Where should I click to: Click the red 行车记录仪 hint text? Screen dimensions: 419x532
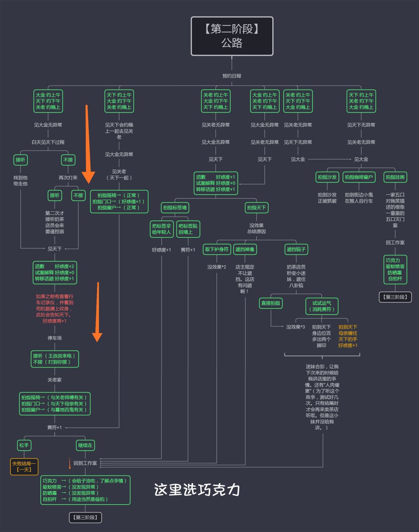tap(55, 309)
